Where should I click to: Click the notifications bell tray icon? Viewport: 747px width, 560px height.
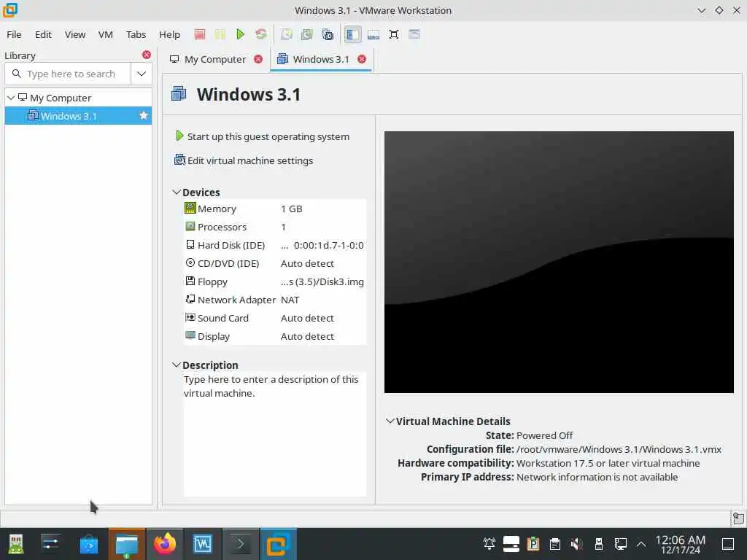489,544
